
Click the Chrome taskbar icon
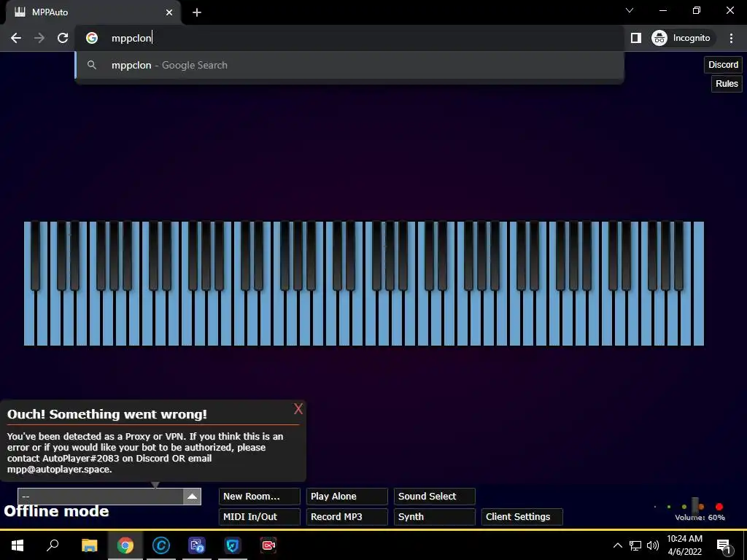point(125,545)
